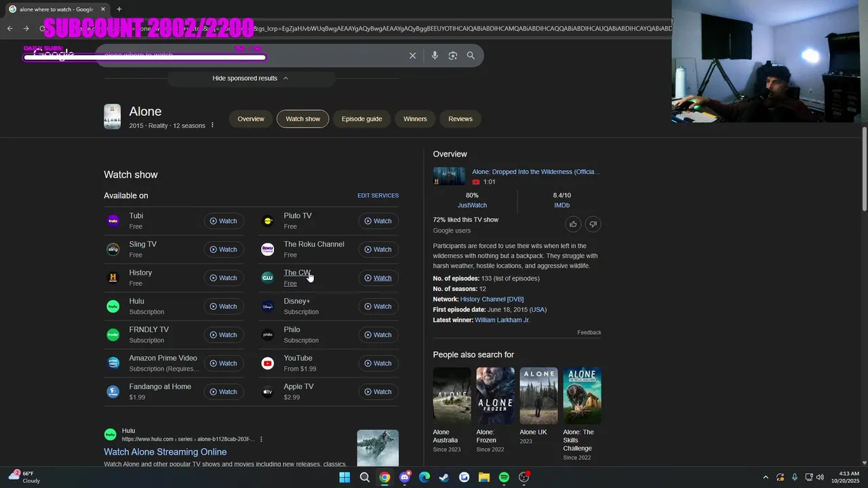Open William Larkham Jr. winner link
868x488 pixels.
pyautogui.click(x=502, y=320)
